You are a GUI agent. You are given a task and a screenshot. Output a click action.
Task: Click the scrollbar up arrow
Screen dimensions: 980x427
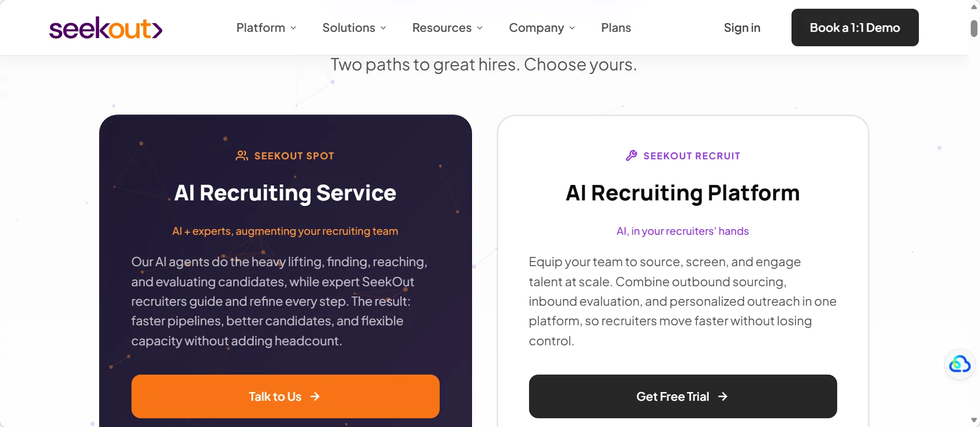tap(974, 7)
